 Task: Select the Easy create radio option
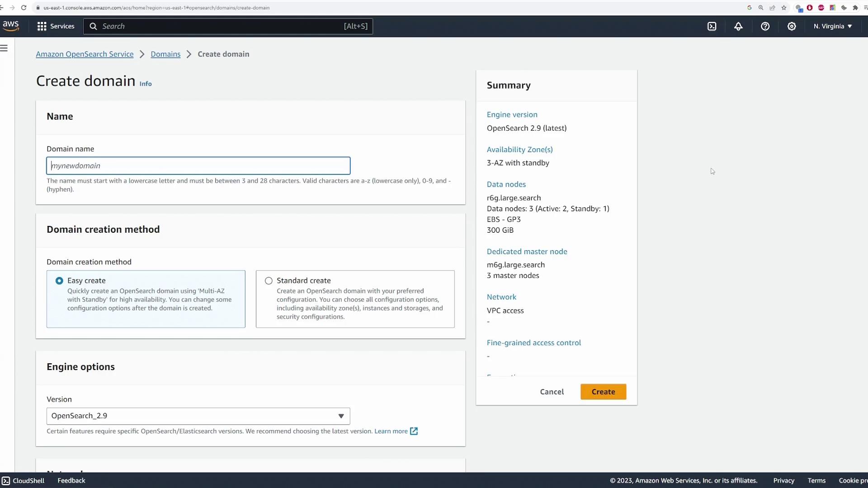(x=59, y=281)
